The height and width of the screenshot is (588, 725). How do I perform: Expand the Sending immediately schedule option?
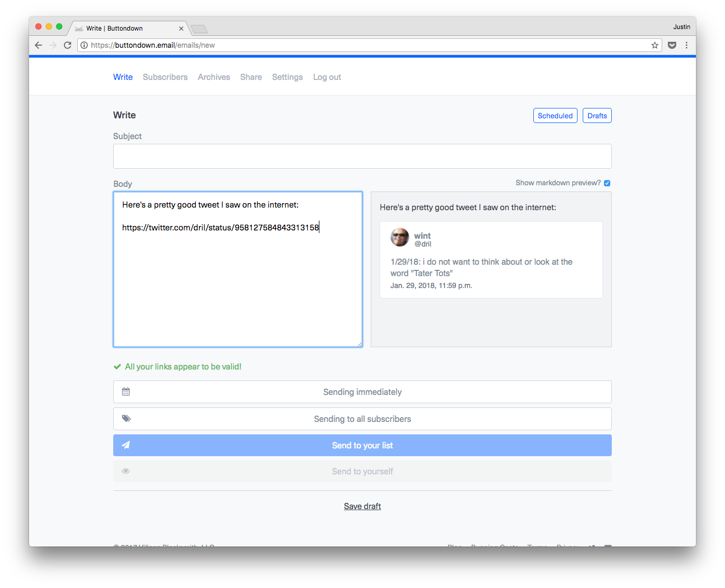point(362,392)
